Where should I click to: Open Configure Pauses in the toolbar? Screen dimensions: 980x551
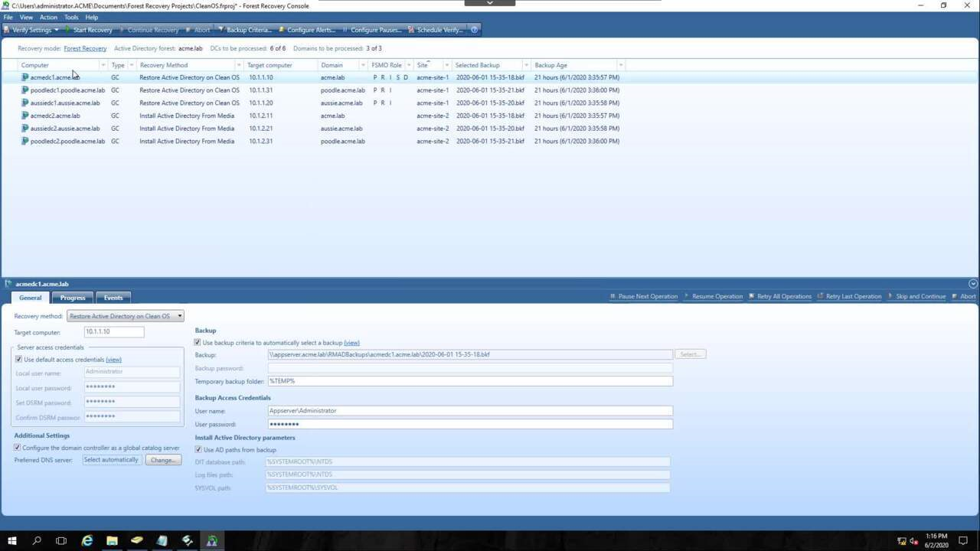point(372,30)
